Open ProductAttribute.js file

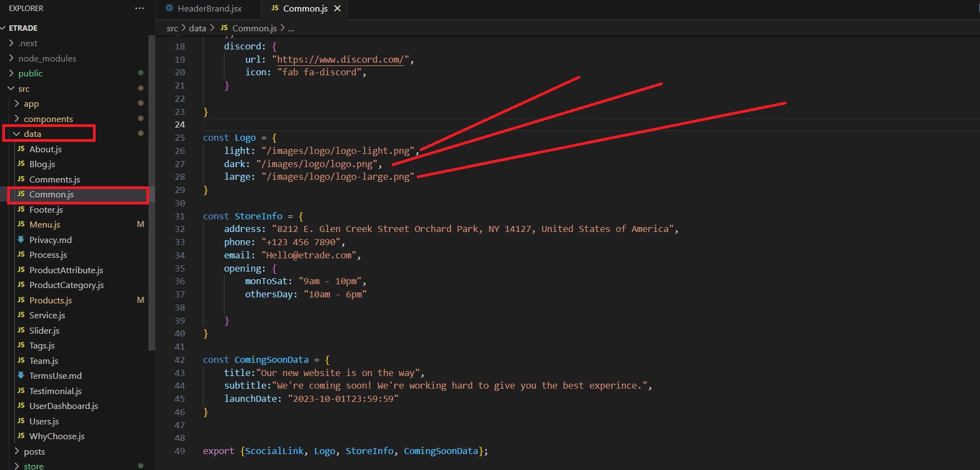point(66,270)
